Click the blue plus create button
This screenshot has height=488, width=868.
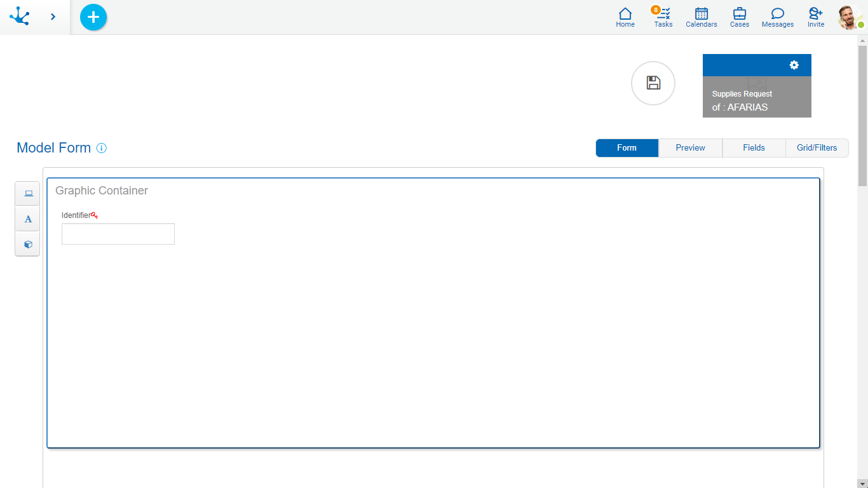93,17
